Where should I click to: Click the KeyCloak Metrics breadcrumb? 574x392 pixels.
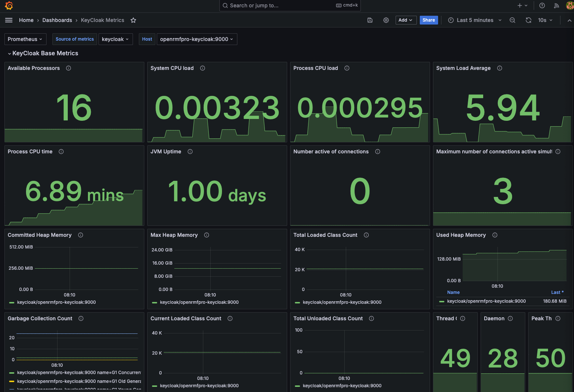pyautogui.click(x=103, y=20)
